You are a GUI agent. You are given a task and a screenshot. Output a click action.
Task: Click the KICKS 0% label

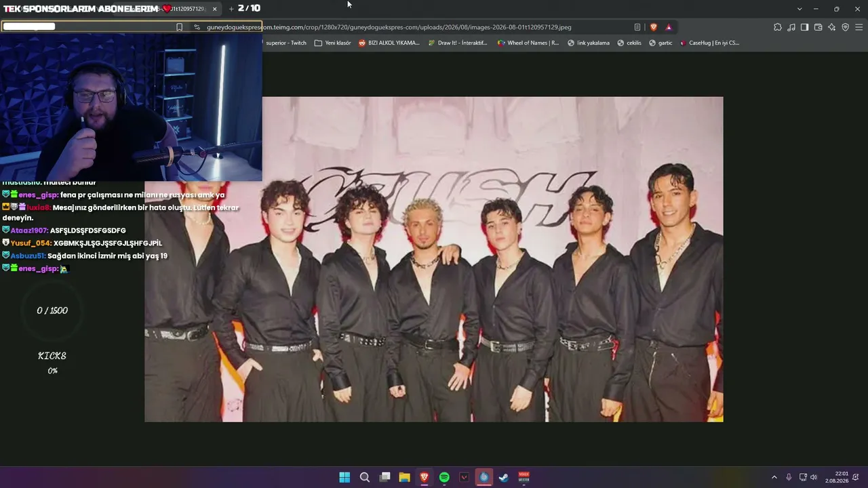click(x=52, y=363)
